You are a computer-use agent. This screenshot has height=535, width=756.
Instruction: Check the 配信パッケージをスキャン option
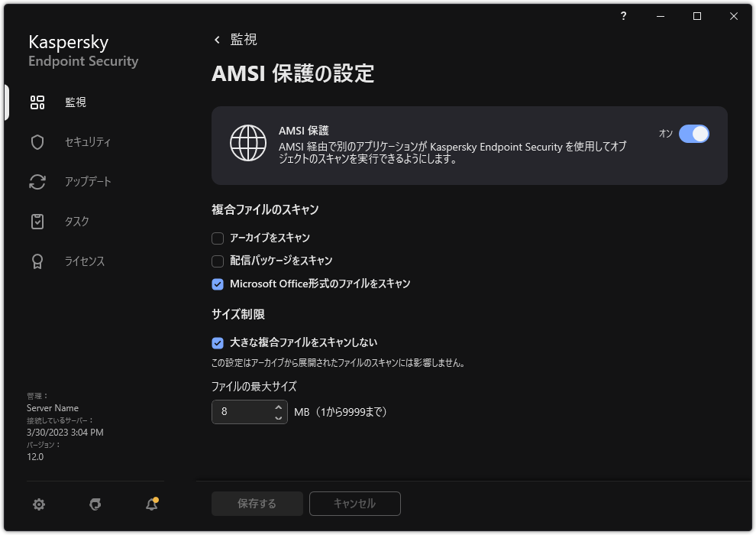(x=217, y=261)
